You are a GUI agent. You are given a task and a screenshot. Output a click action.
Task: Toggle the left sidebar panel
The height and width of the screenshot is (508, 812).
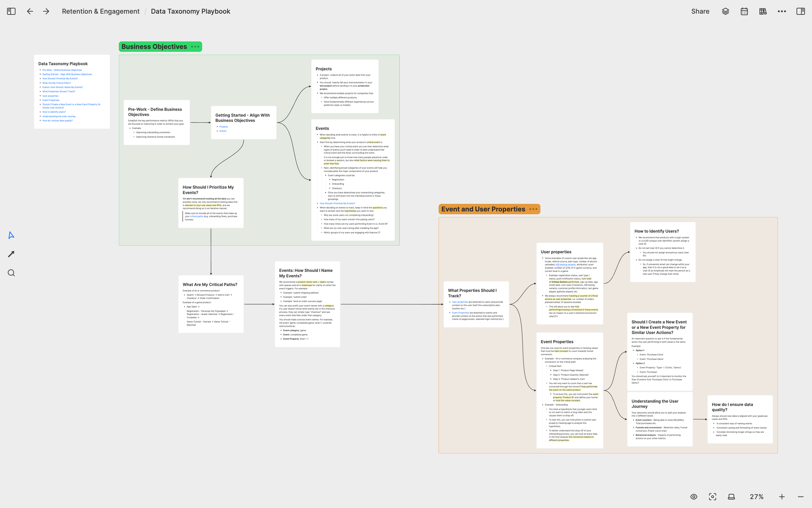point(11,11)
